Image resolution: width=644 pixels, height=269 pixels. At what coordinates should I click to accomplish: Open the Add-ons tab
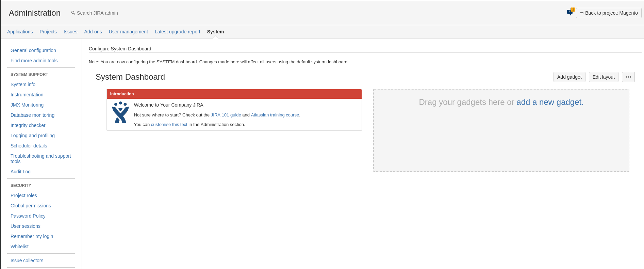coord(93,32)
